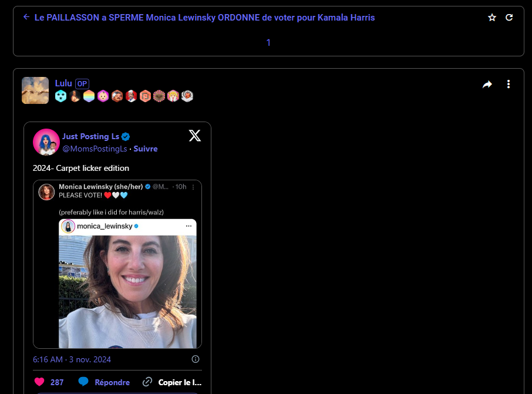The image size is (532, 394).
Task: Select the baby face badge under Lulu
Action: coord(103,96)
